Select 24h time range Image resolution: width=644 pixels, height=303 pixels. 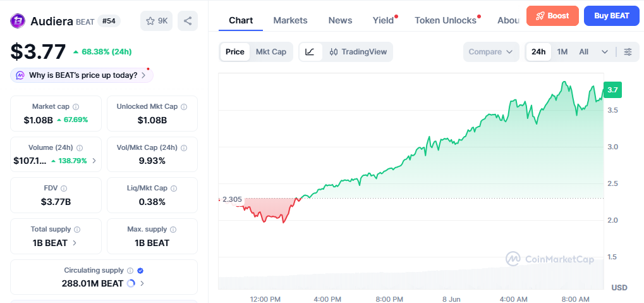click(538, 52)
